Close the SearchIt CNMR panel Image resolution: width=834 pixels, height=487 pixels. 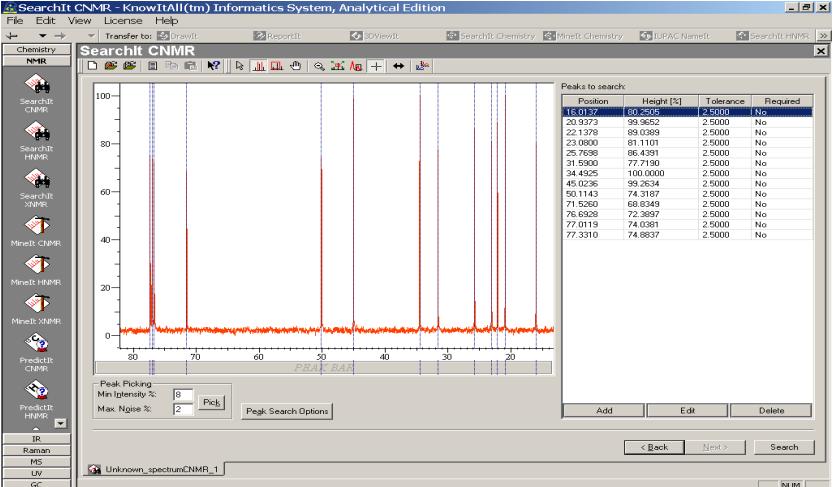coord(821,51)
